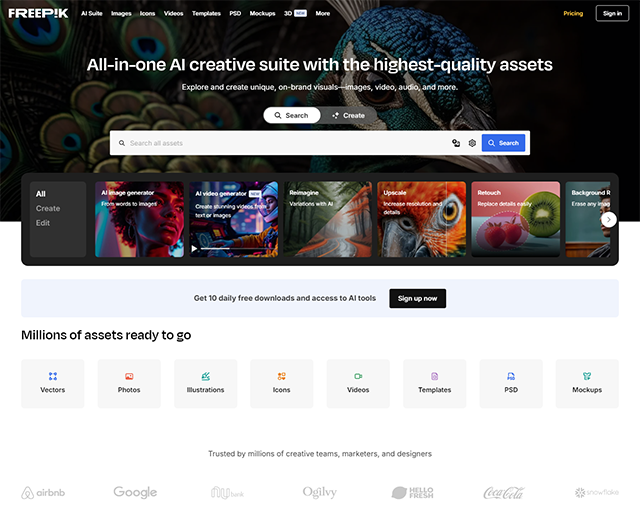Open the Photos category card

coord(129,384)
